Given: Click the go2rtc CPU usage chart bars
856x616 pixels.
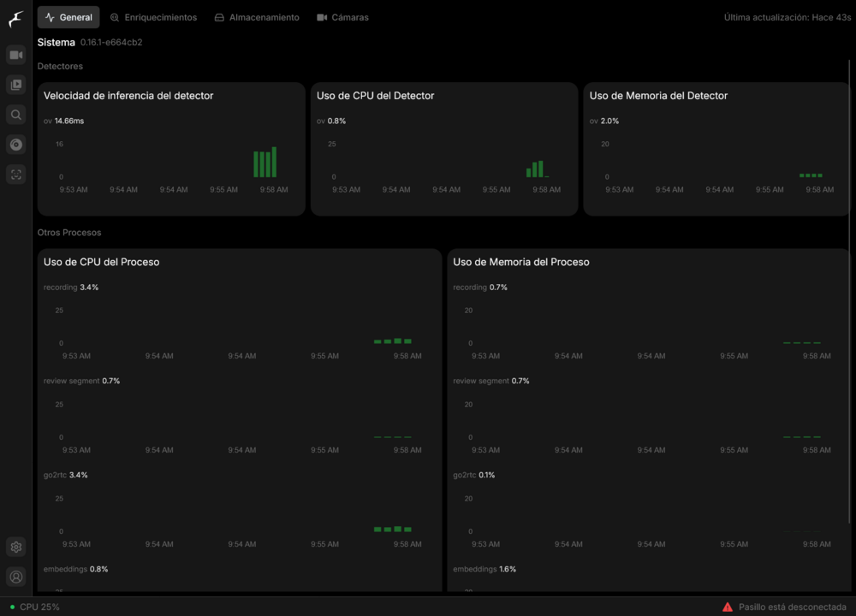Looking at the screenshot, I should click(x=393, y=530).
